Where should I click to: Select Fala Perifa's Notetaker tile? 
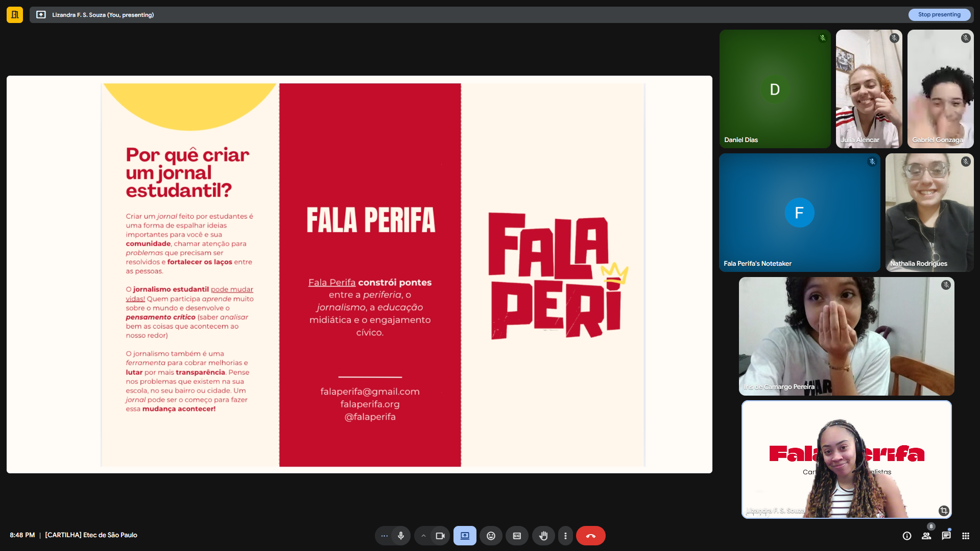point(799,213)
